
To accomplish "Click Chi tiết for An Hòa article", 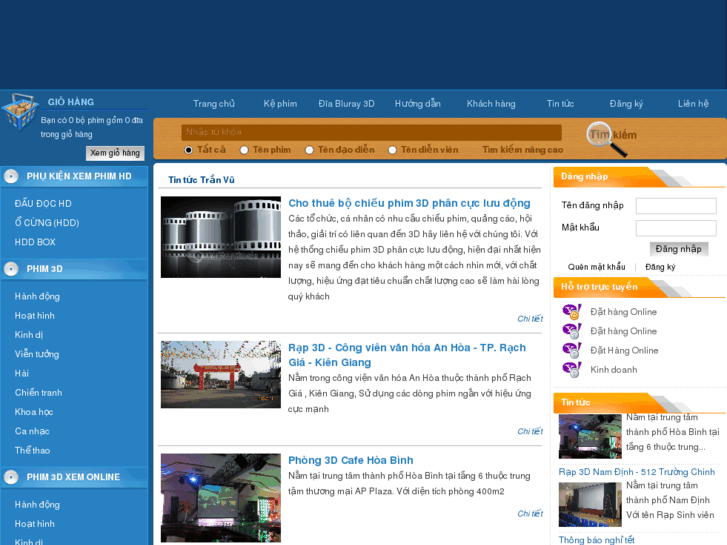I will click(530, 431).
